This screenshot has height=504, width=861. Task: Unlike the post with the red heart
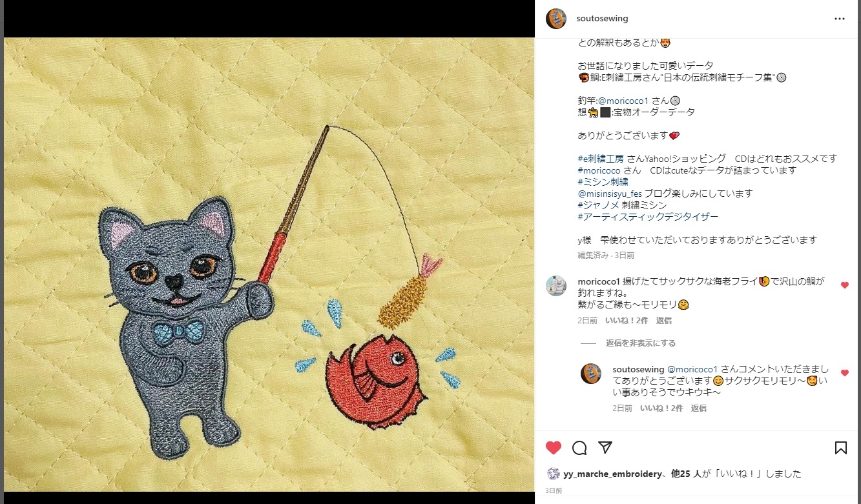[554, 448]
